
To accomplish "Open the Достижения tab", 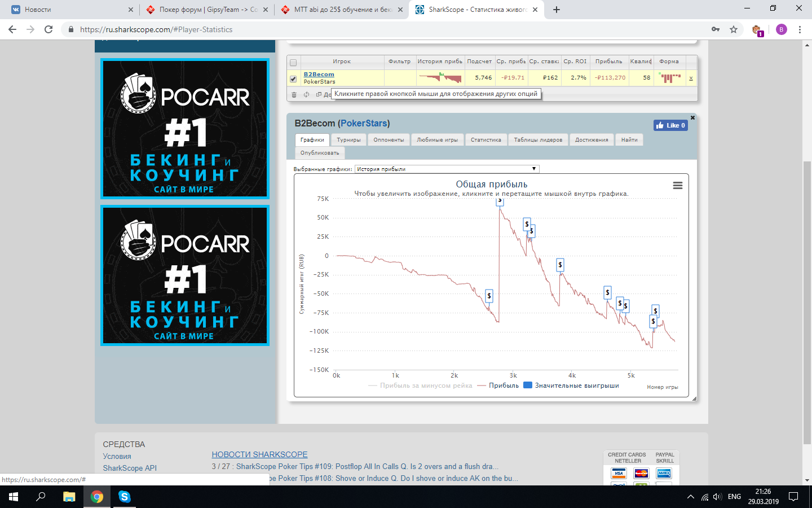I will point(592,140).
